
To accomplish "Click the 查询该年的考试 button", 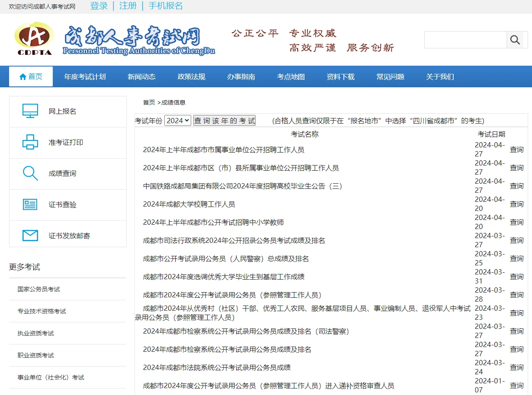I will [x=224, y=121].
